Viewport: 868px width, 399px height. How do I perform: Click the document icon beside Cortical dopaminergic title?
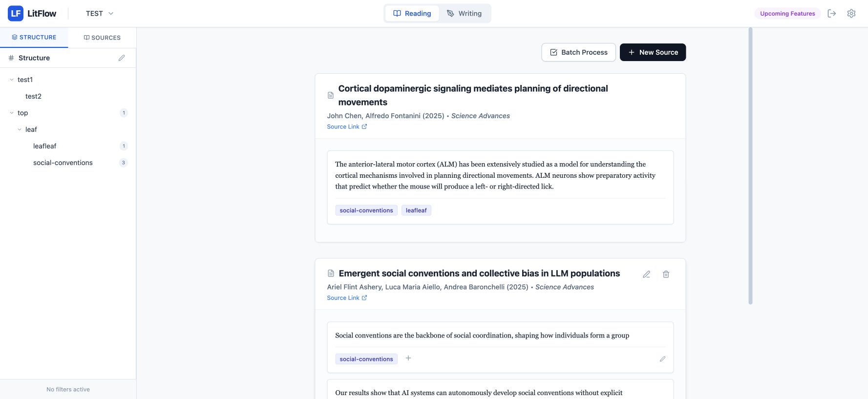pyautogui.click(x=331, y=95)
